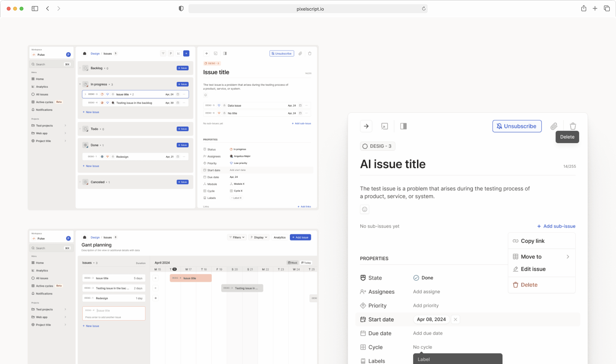
Task: Clear the Start date Apr 08, 2024
Action: 455,319
